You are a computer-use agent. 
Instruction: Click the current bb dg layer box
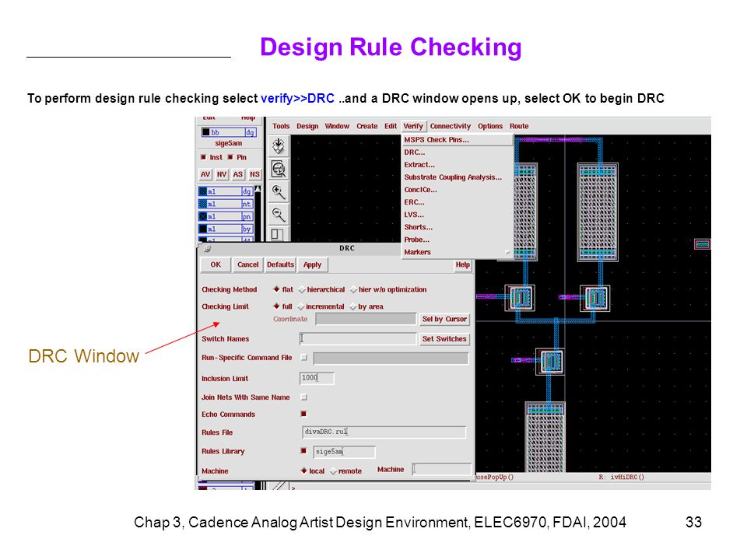tap(229, 132)
